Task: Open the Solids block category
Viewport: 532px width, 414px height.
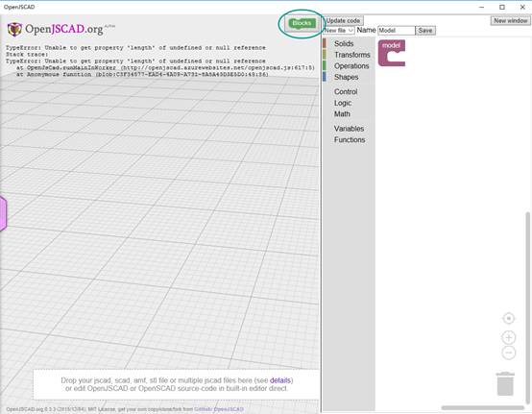Action: 344,44
